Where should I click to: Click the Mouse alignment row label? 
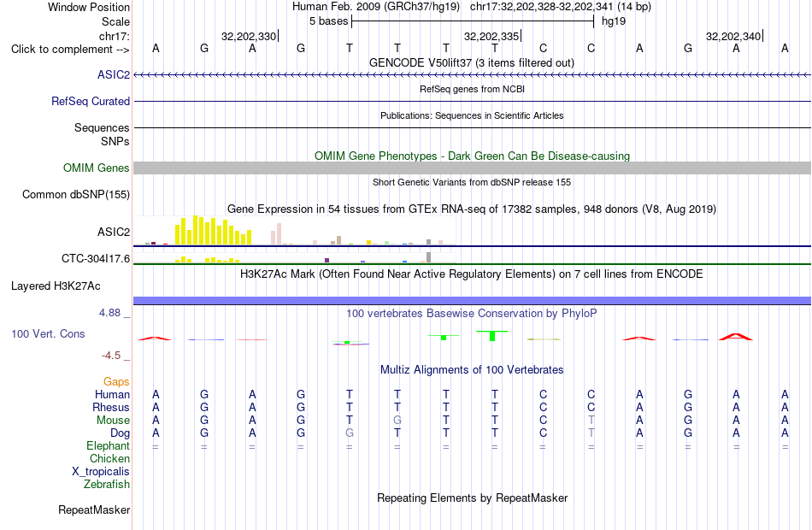click(113, 421)
